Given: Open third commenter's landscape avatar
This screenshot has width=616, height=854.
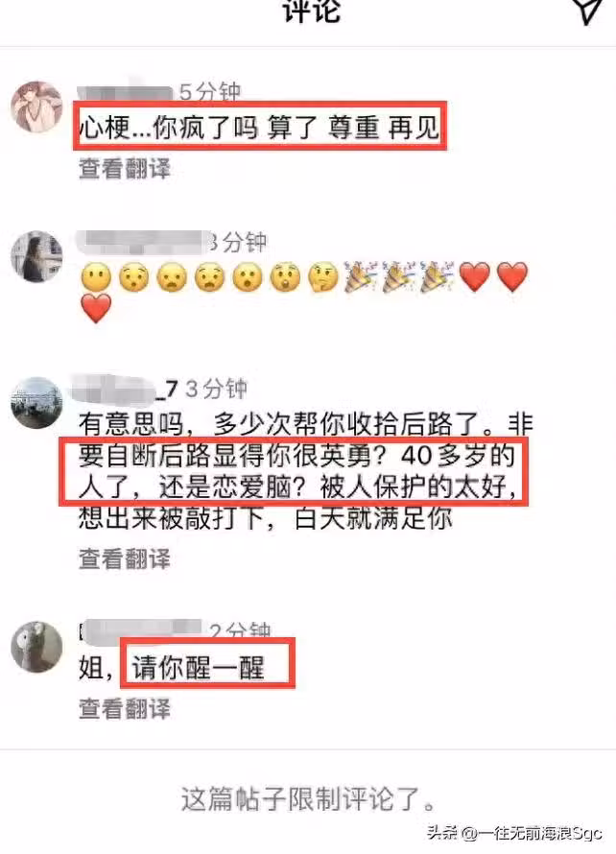Looking at the screenshot, I should tap(37, 402).
